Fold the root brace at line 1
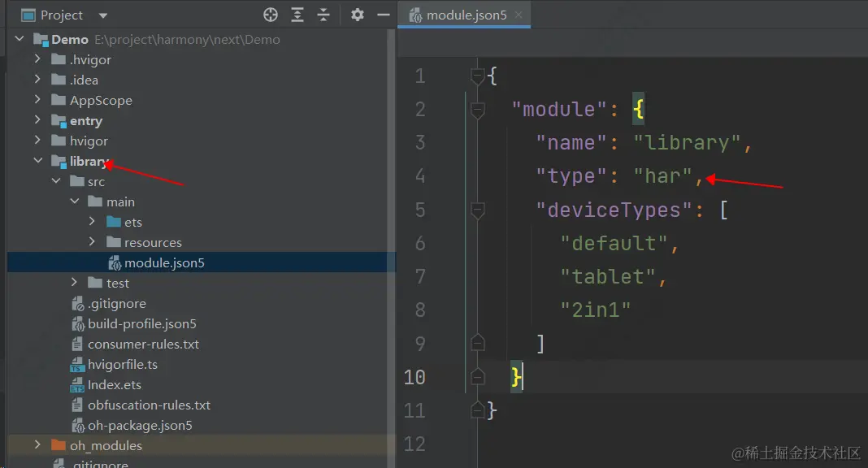Viewport: 868px width, 468px height. click(478, 76)
